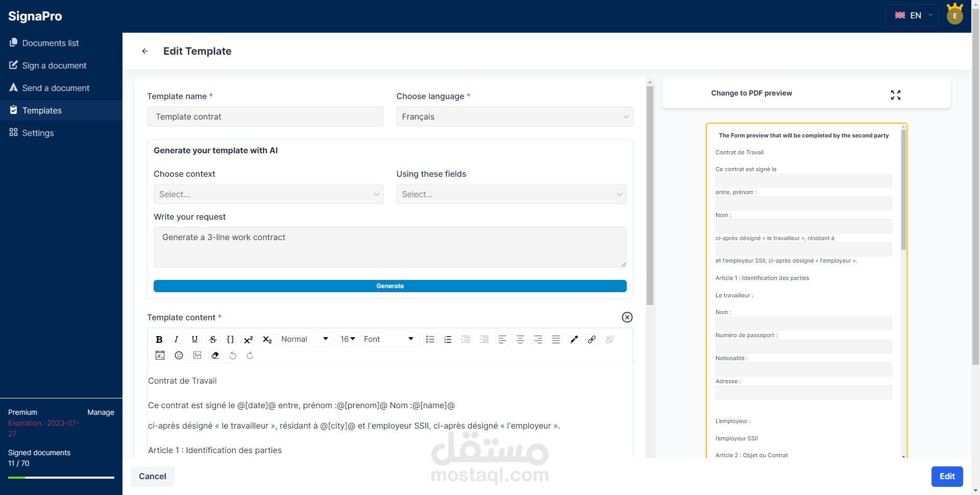Open the Normal block type dropdown
This screenshot has width=980, height=495.
click(x=305, y=339)
